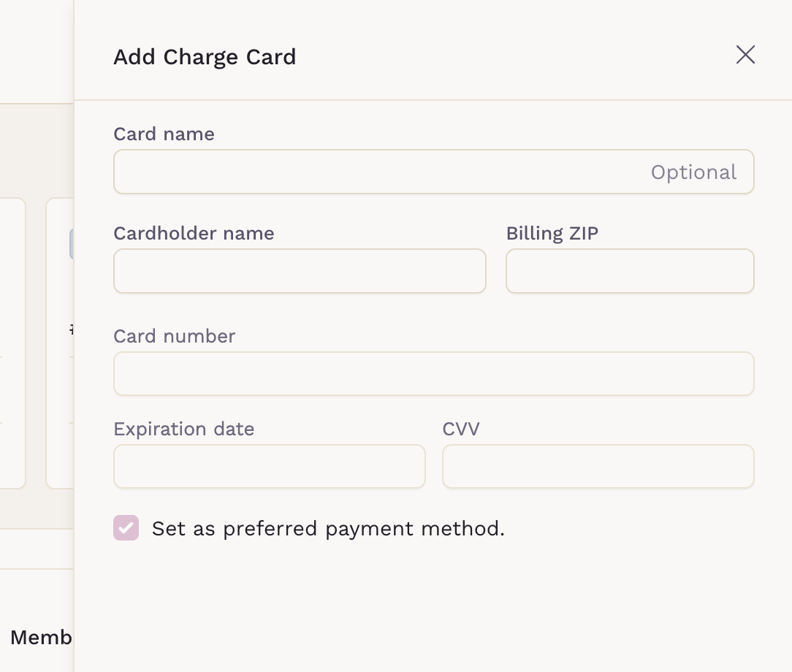Click the Card name input field
Viewport: 792px width, 672px height.
[x=380, y=172]
